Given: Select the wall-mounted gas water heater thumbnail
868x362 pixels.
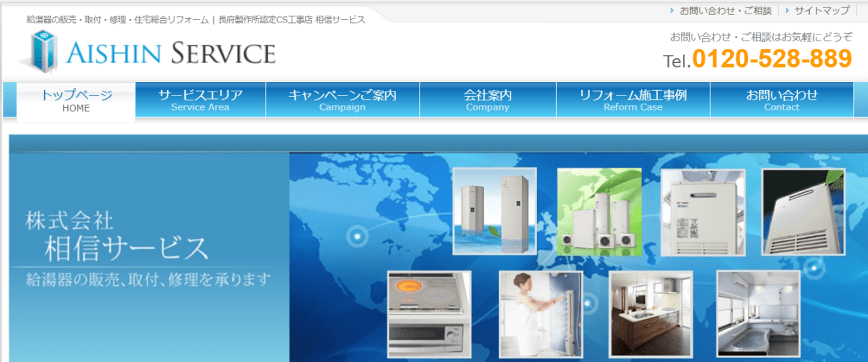Looking at the screenshot, I should pyautogui.click(x=703, y=212).
